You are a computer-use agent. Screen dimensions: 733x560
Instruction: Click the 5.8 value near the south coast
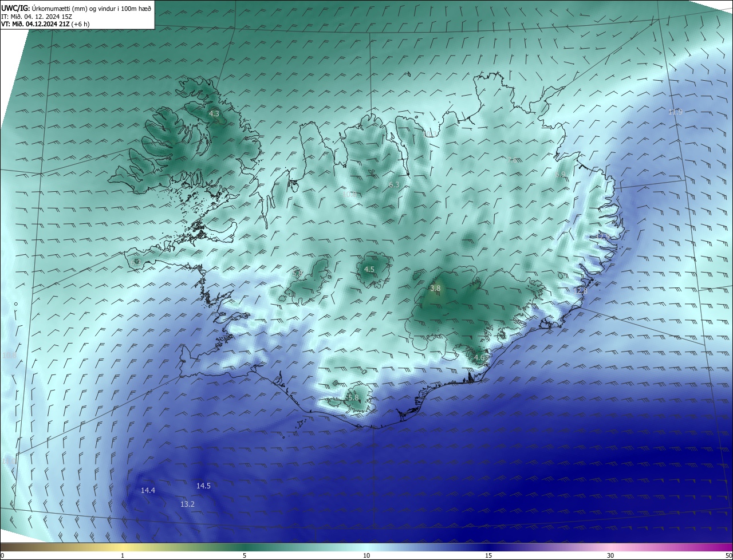353,397
